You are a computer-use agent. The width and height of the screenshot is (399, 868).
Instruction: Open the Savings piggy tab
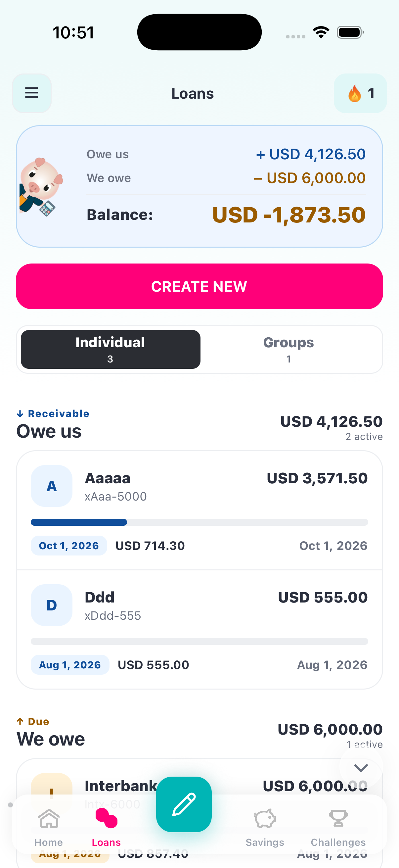pyautogui.click(x=265, y=827)
